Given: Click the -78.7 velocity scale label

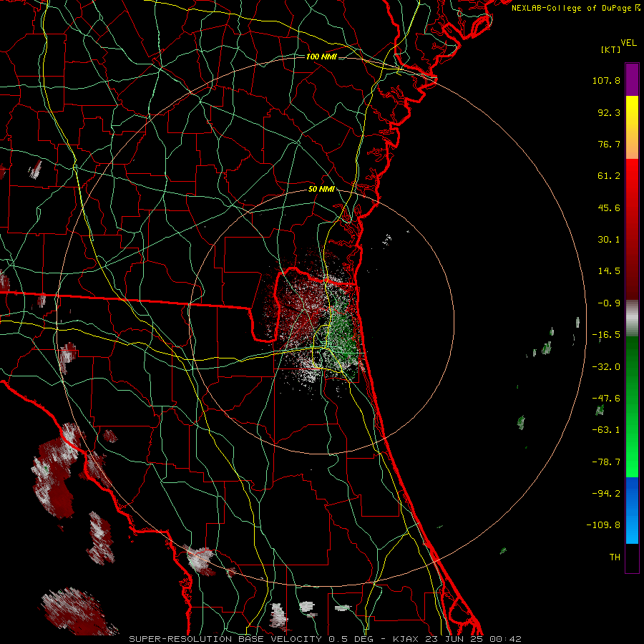Looking at the screenshot, I should [606, 462].
